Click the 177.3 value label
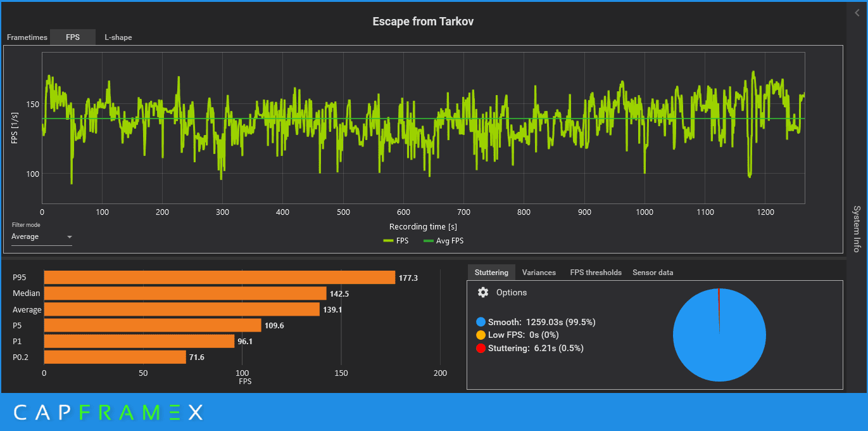The height and width of the screenshot is (431, 868). click(x=408, y=278)
